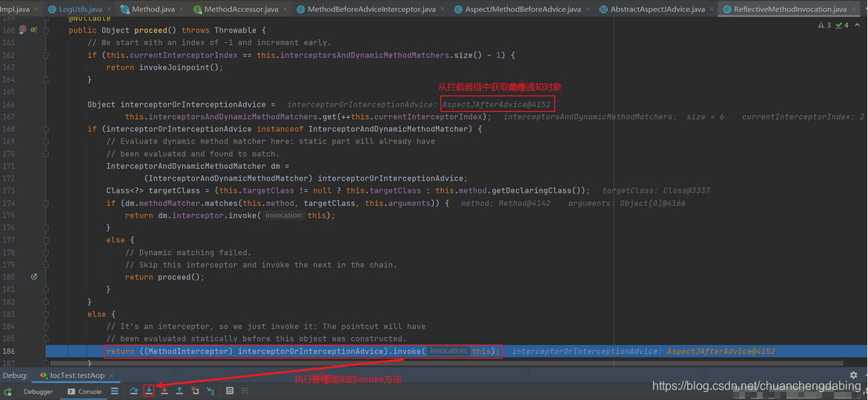
Task: Close the LogUtils.java tab
Action: pyautogui.click(x=110, y=10)
